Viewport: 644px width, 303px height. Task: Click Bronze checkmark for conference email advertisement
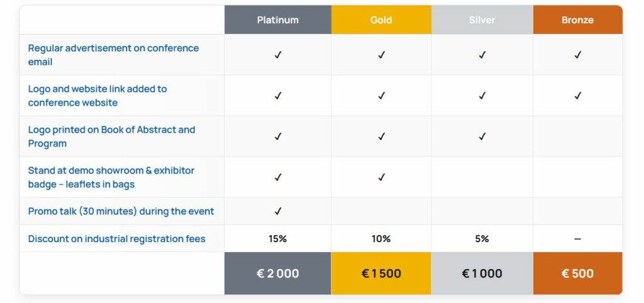tap(577, 55)
